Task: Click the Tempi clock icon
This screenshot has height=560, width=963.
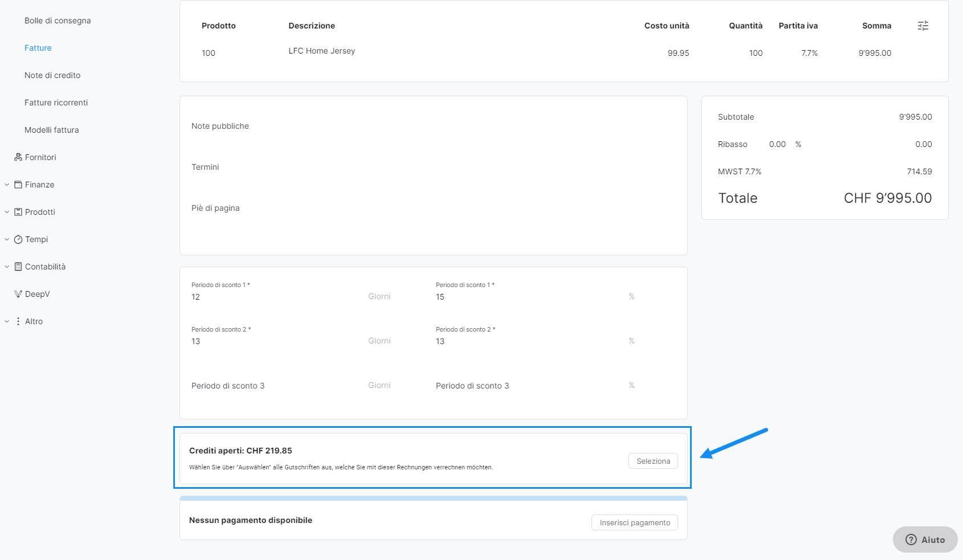Action: [18, 239]
